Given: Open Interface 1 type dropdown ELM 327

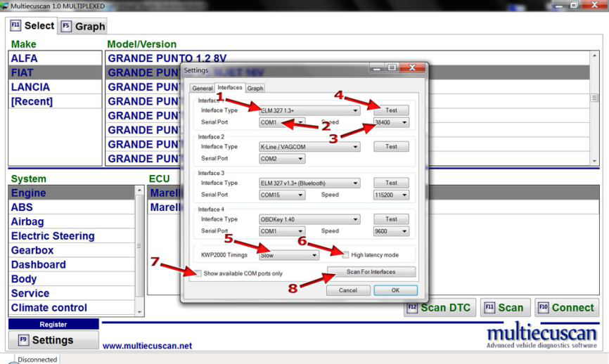Looking at the screenshot, I should 309,110.
